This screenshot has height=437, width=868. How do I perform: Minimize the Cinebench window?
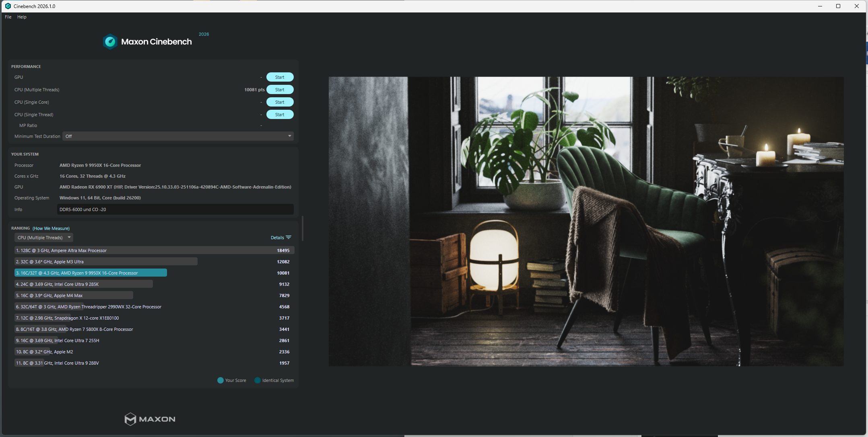click(x=820, y=6)
